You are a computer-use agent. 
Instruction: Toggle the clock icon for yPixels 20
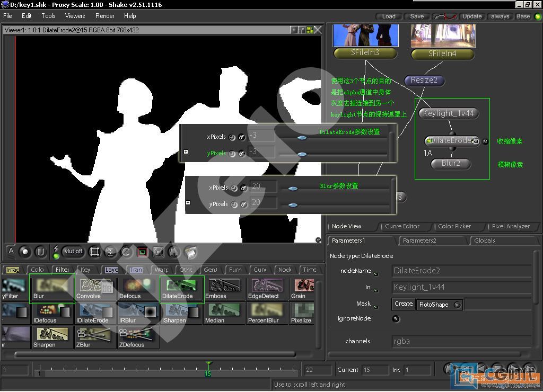pos(234,204)
